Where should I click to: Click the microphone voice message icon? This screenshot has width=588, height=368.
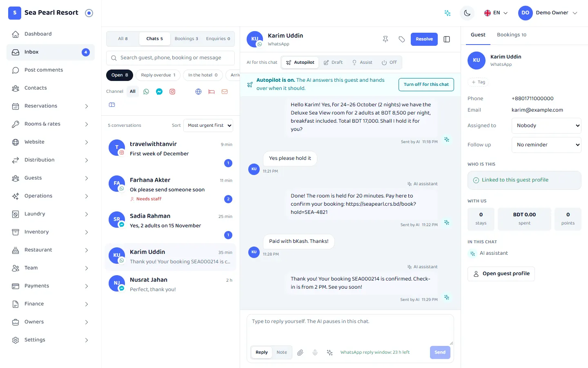click(315, 352)
